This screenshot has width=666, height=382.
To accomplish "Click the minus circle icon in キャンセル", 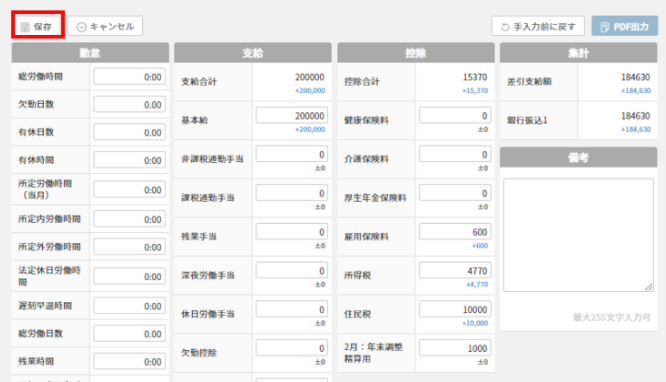I will click(82, 27).
